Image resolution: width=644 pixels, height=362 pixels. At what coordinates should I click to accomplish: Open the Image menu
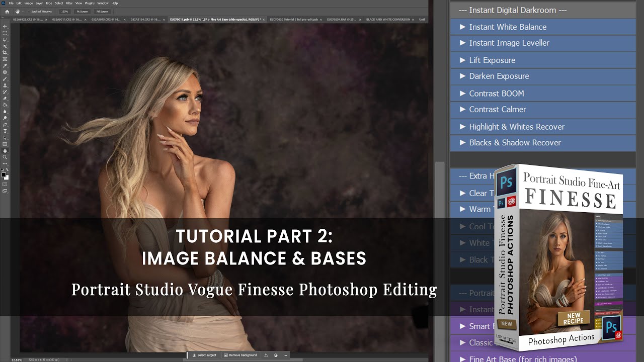tap(28, 3)
